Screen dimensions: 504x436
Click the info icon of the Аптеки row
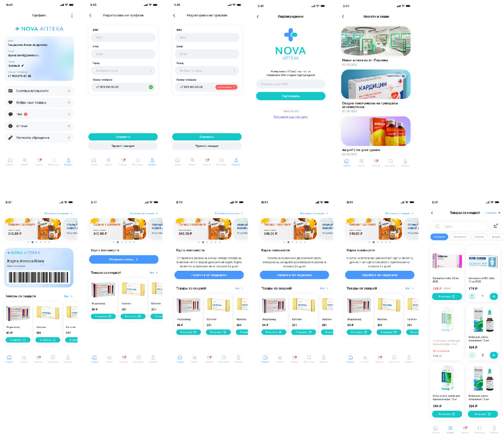point(10,126)
